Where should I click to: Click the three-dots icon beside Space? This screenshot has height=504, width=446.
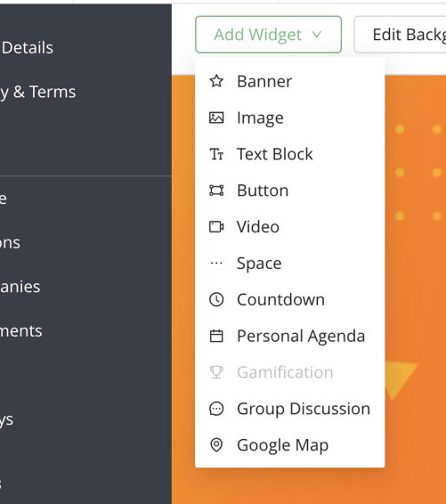[216, 264]
